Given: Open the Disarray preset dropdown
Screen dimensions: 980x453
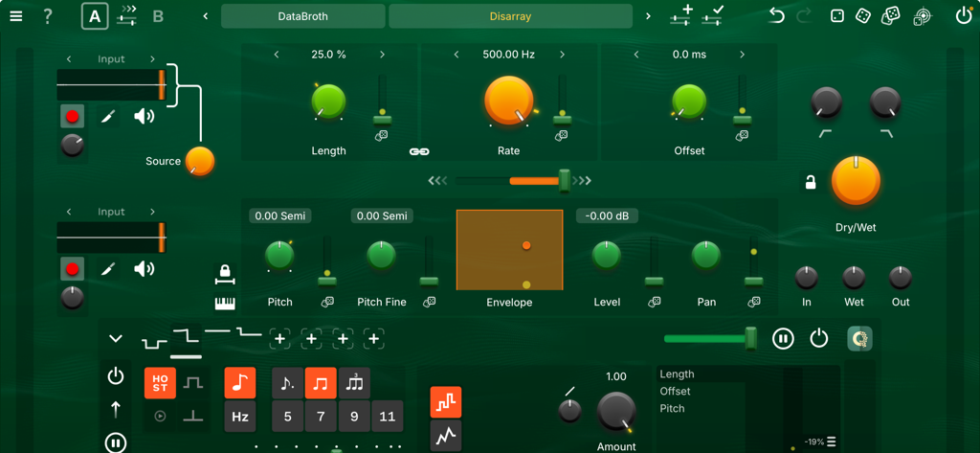Looking at the screenshot, I should point(511,16).
